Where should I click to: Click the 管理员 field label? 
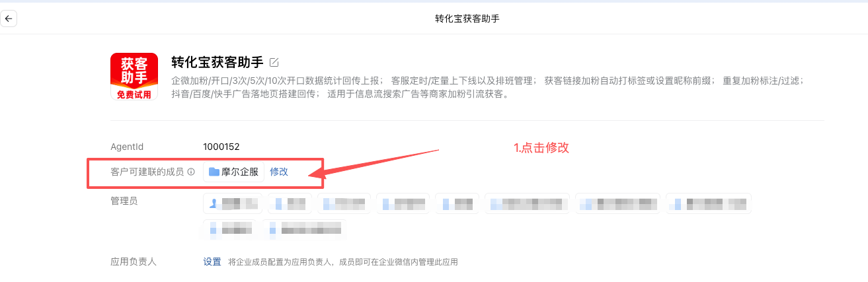[x=124, y=201]
